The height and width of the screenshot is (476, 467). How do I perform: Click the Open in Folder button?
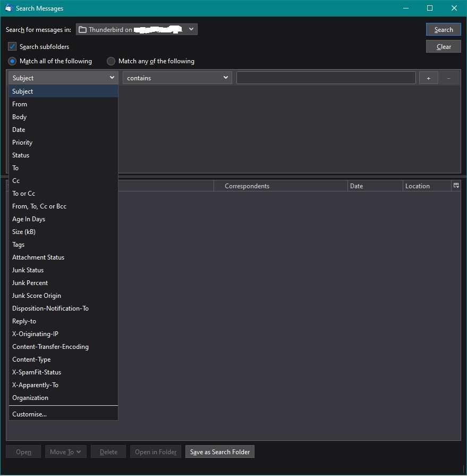(x=156, y=452)
